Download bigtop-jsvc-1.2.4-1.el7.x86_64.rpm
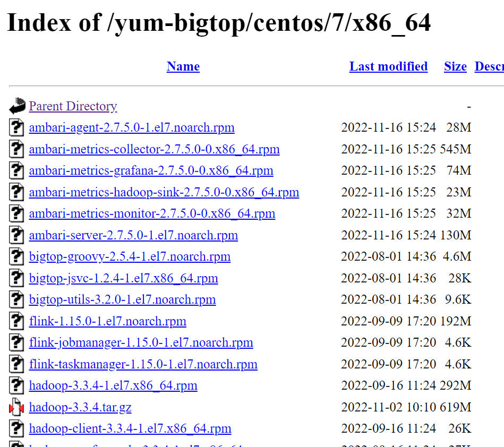 pos(123,278)
